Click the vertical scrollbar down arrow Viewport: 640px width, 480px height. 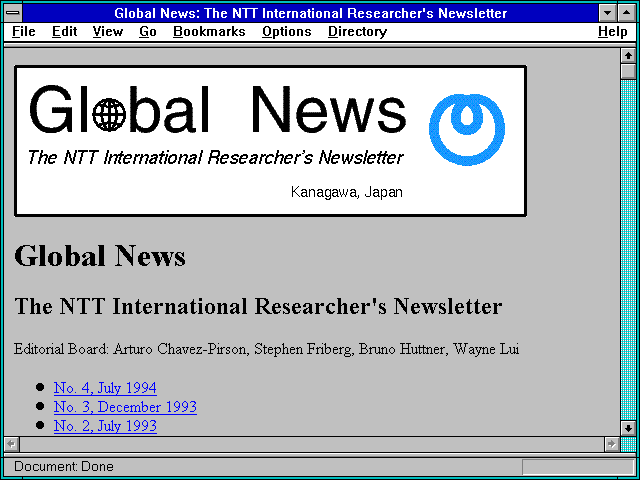tap(628, 428)
